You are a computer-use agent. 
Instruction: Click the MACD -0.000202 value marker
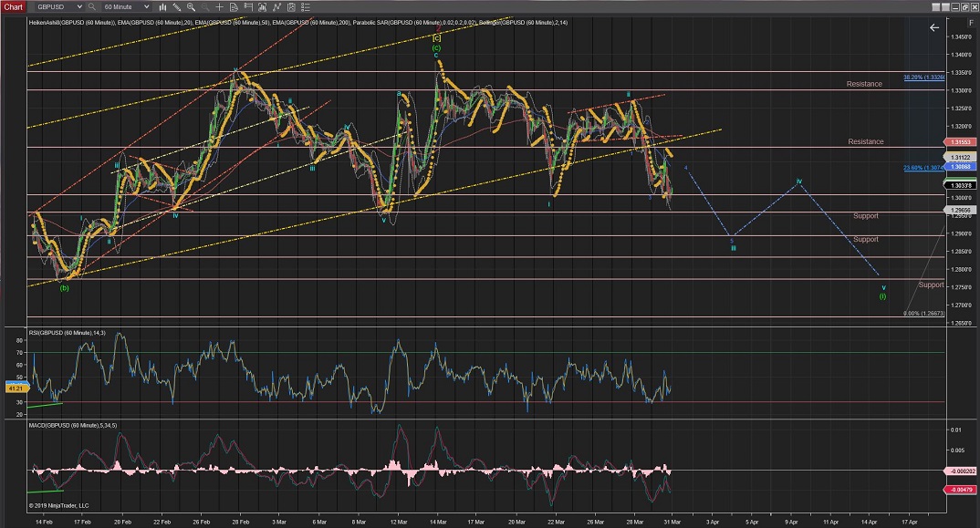pos(961,471)
